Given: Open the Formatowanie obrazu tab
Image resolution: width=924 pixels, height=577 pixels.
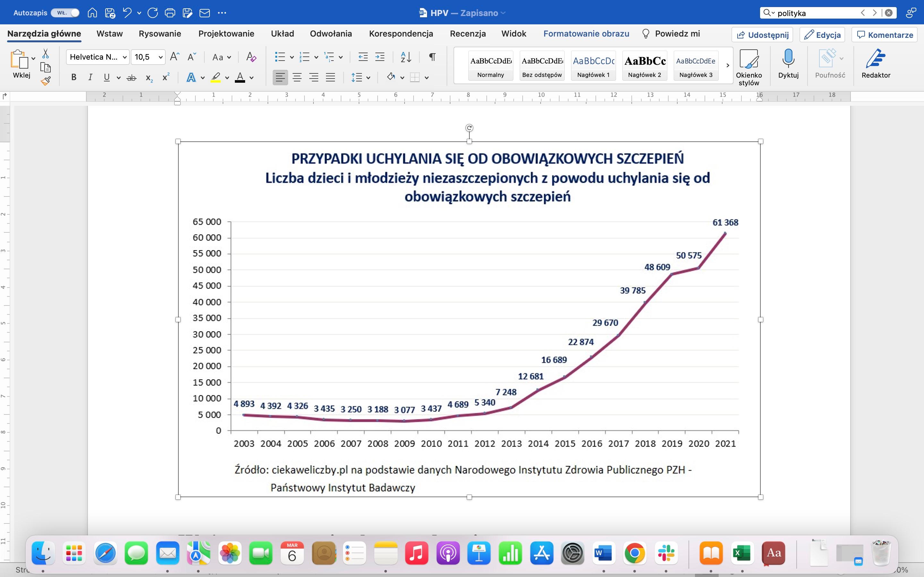Looking at the screenshot, I should click(586, 34).
